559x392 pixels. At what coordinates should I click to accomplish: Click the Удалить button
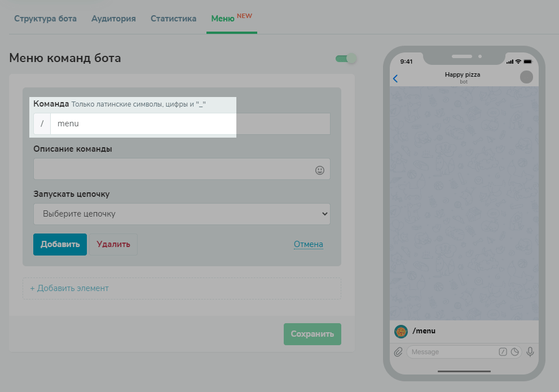(113, 244)
